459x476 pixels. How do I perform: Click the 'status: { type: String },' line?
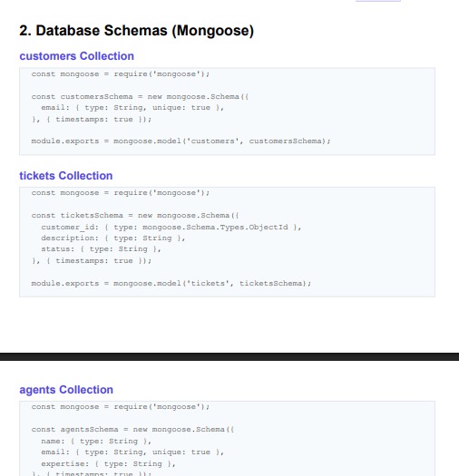[101, 249]
